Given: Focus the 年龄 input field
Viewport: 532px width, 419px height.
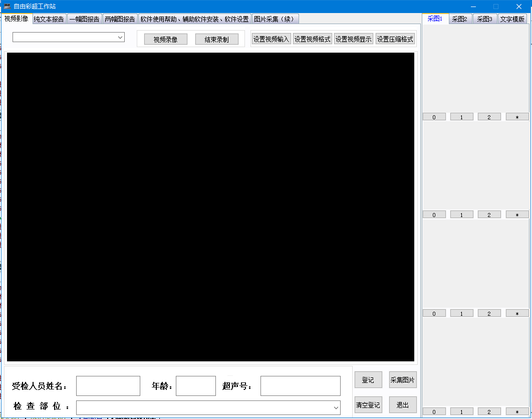Looking at the screenshot, I should click(196, 386).
